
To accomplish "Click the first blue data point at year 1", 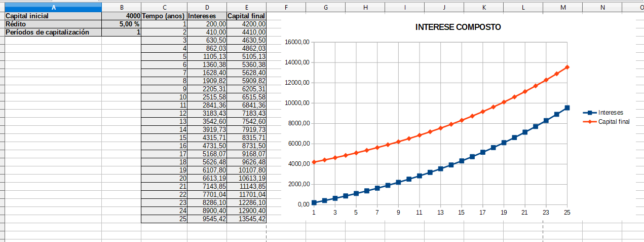I will click(x=314, y=202).
